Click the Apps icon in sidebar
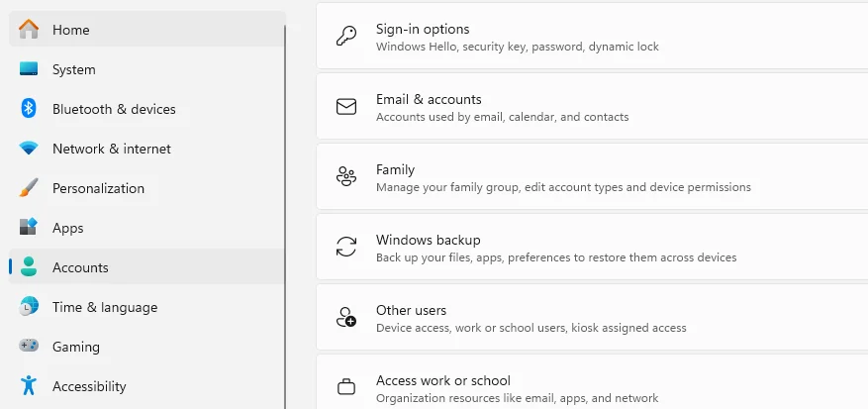This screenshot has width=868, height=409. [x=29, y=227]
